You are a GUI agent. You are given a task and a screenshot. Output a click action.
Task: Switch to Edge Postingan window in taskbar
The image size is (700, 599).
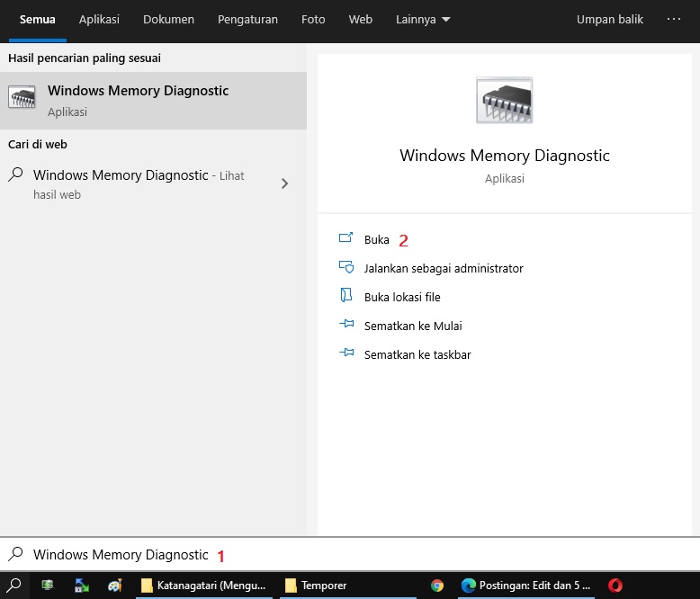(525, 586)
